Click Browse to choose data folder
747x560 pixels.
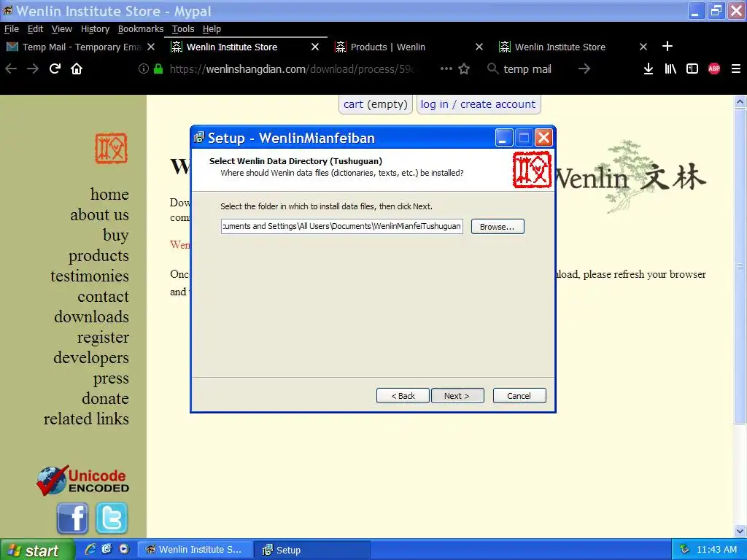point(498,227)
